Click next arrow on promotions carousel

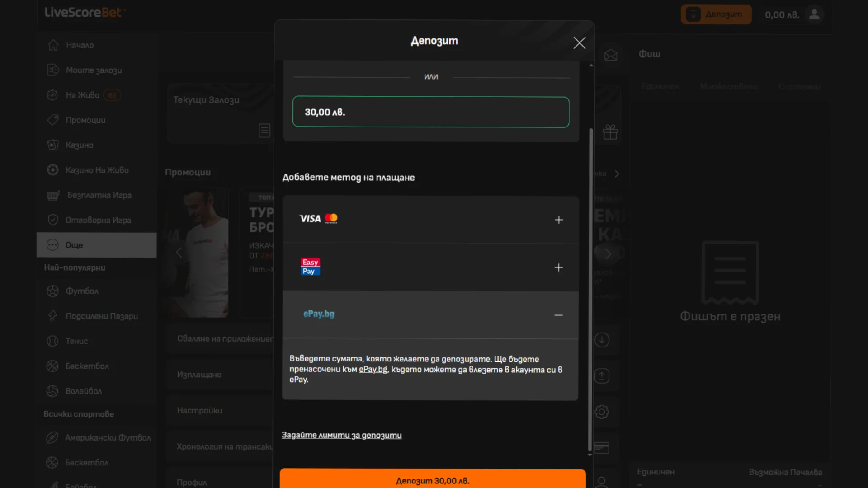tap(608, 254)
